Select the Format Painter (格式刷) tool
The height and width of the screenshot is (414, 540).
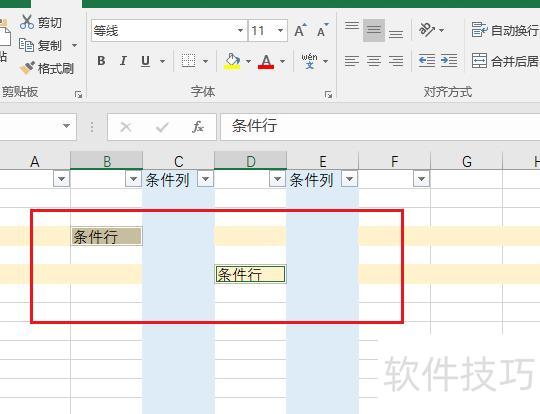(x=47, y=68)
